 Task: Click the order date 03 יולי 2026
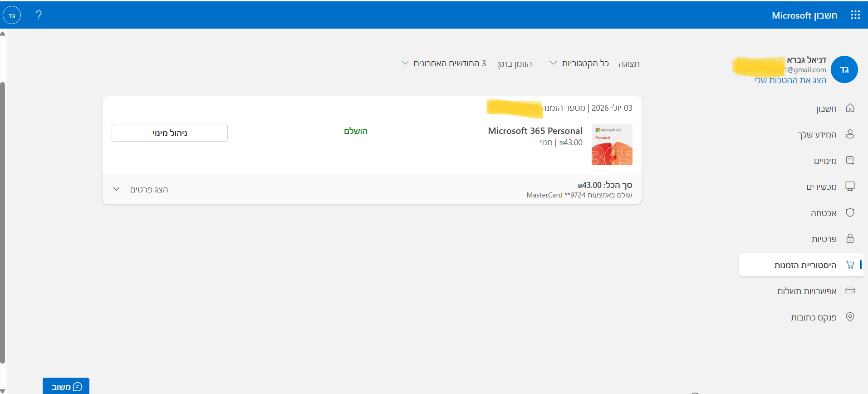[x=612, y=108]
